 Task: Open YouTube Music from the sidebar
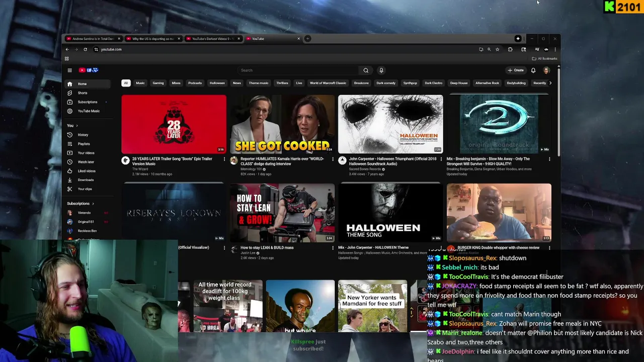(x=87, y=111)
